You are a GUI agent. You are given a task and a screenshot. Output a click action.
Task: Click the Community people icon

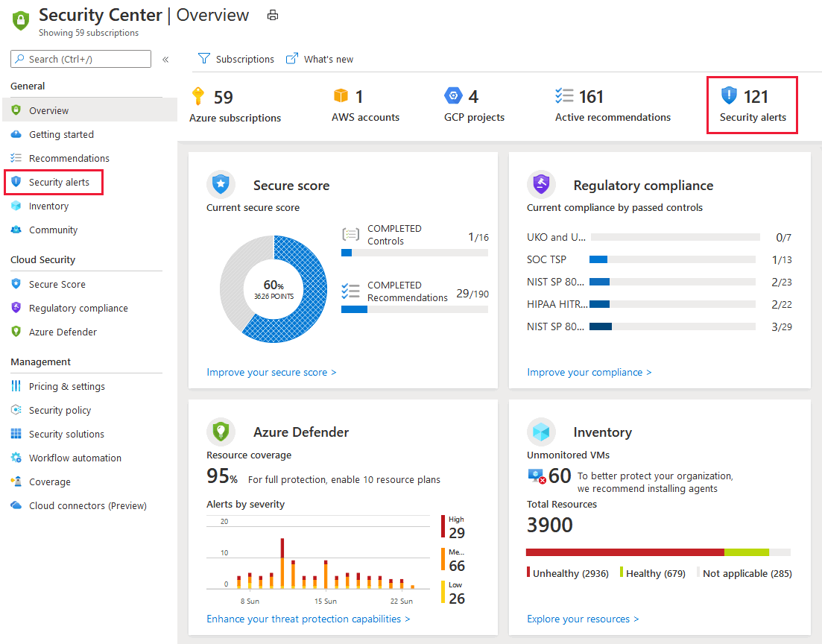(16, 230)
